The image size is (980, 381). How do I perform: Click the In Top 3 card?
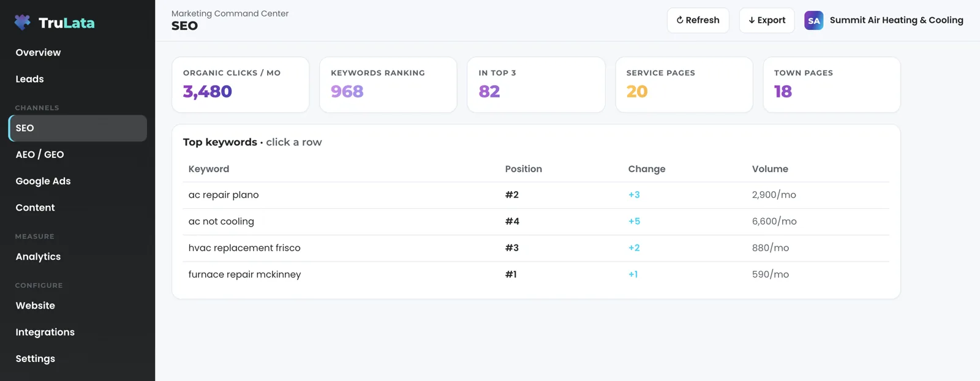point(536,85)
